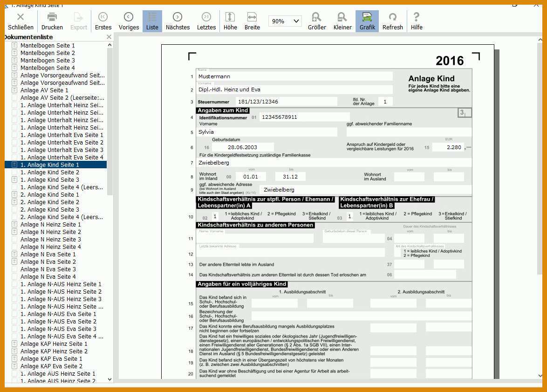Select Mantelbogen Seite 1 in list
Screen dimensions: 547x392
[x=48, y=45]
